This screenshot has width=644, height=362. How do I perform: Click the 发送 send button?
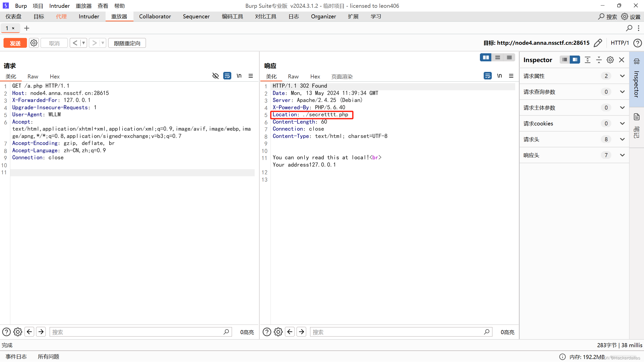coord(15,43)
